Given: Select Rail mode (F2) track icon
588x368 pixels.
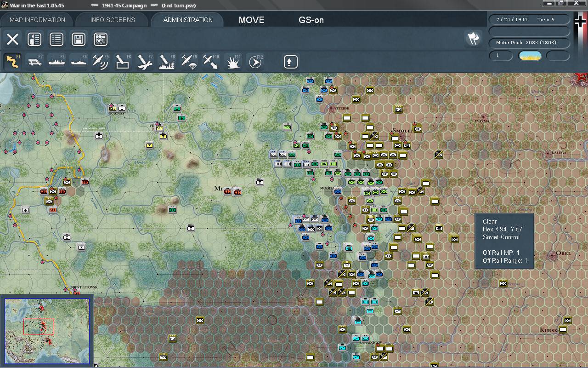Looking at the screenshot, I should click(x=35, y=62).
